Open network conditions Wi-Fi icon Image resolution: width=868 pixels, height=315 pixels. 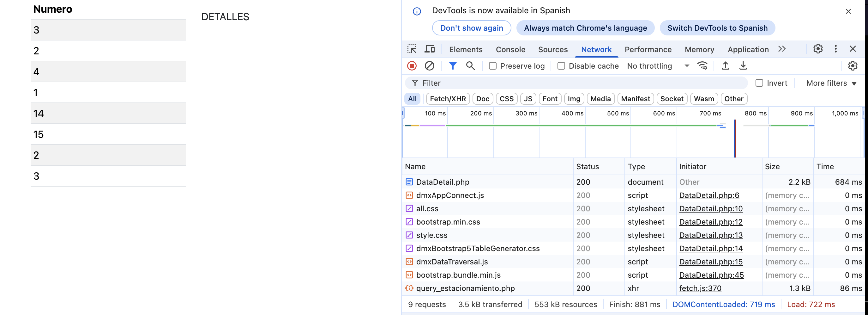pos(702,66)
